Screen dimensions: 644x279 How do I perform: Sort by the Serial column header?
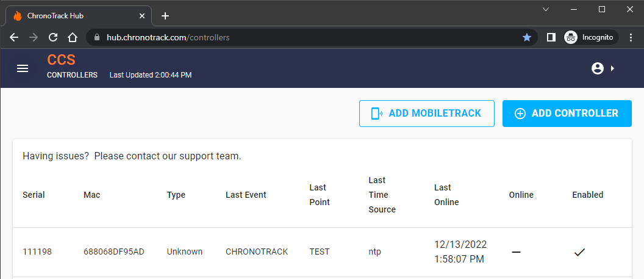coord(34,195)
